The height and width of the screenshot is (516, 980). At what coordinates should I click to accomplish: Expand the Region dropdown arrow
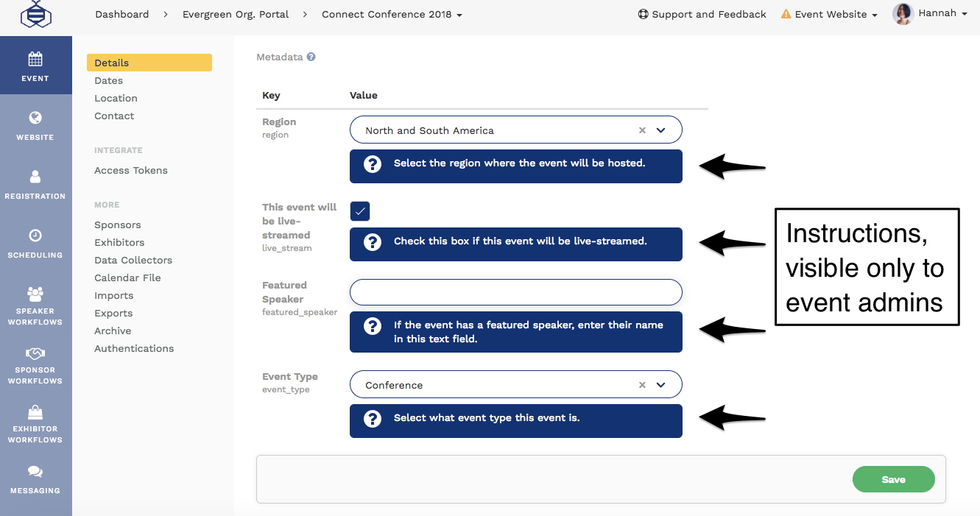[660, 130]
